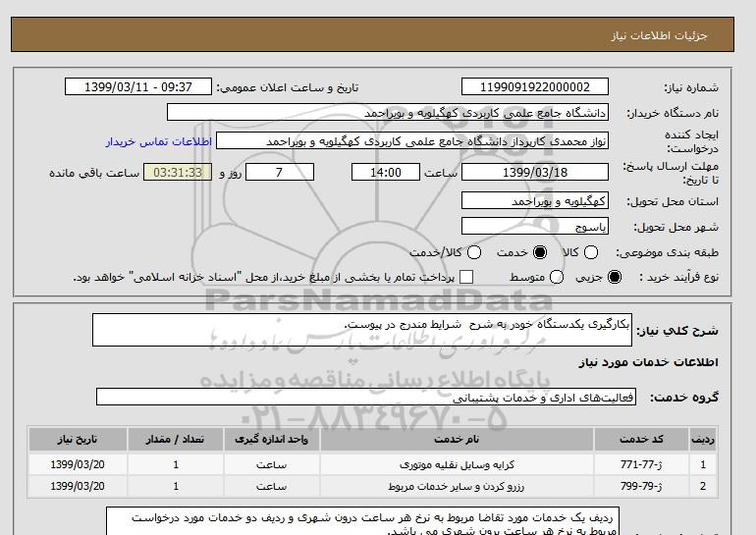Image resolution: width=756 pixels, height=535 pixels.
Task: Click the ساعت unit cell in row 1
Action: [x=271, y=464]
